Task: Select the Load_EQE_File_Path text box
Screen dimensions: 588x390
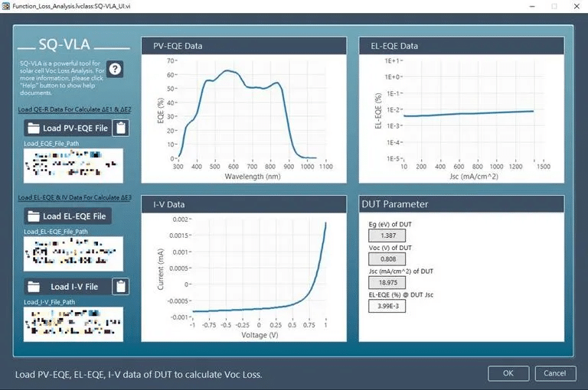Action: [x=73, y=166]
